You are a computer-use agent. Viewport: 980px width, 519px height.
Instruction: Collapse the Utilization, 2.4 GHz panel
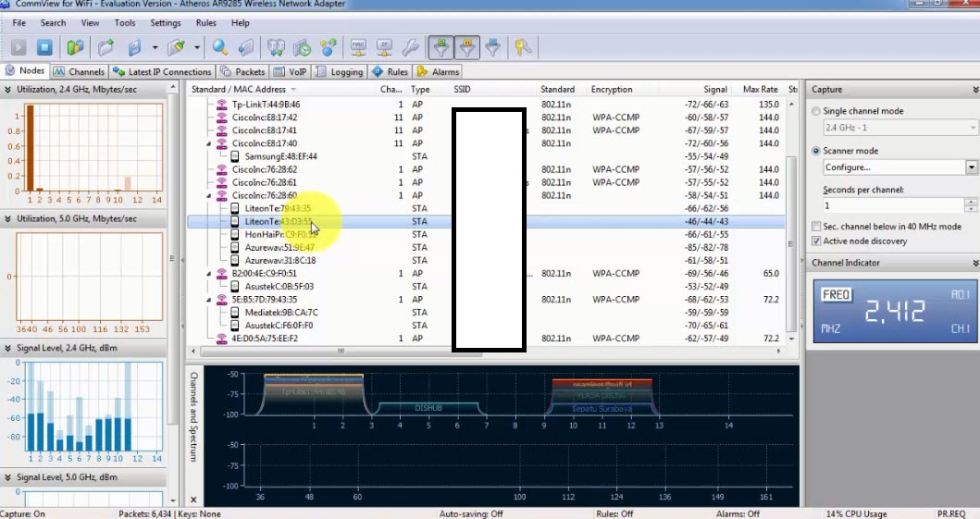point(8,90)
